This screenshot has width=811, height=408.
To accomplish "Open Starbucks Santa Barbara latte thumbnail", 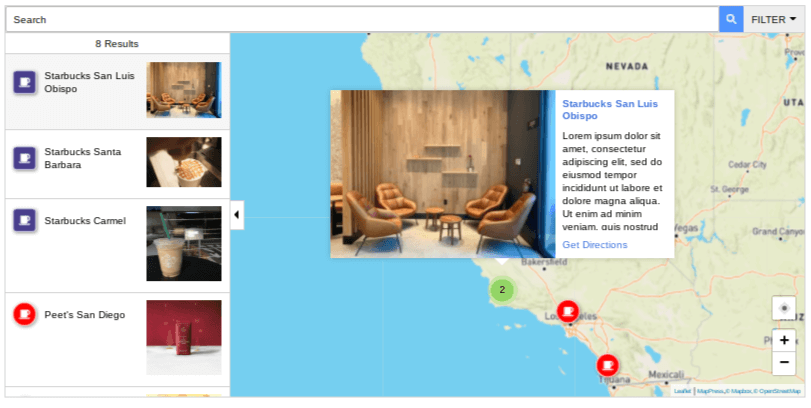I will click(184, 162).
